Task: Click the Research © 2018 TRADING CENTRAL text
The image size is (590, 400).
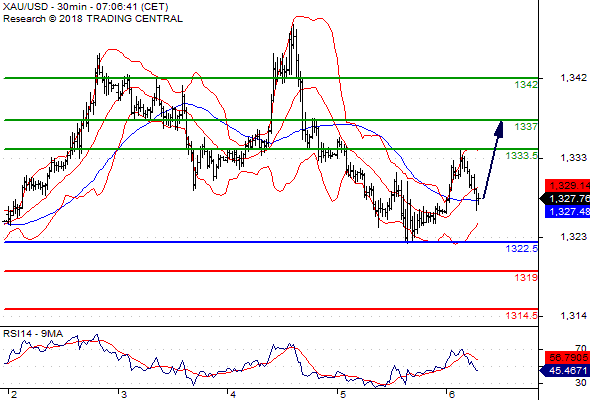Action: 93,19
